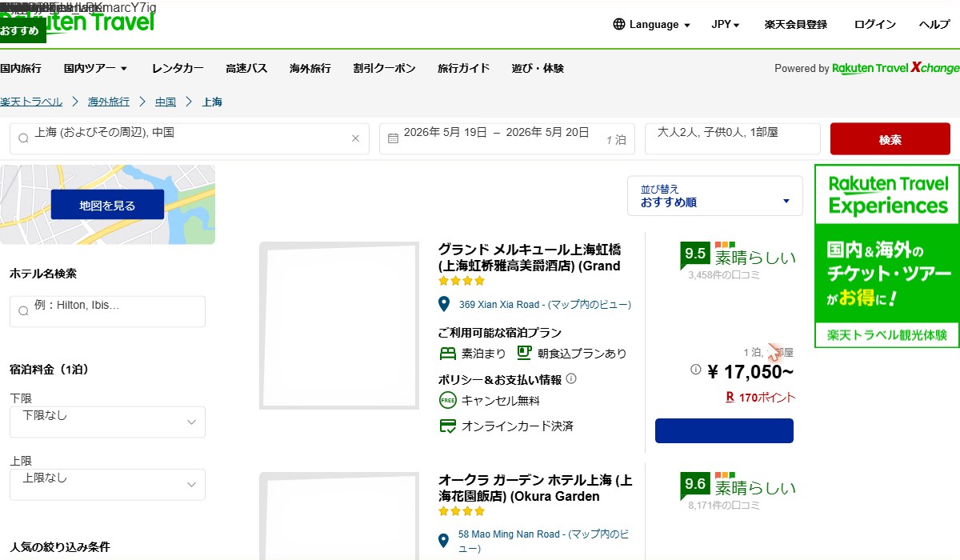Image resolution: width=960 pixels, height=560 pixels.
Task: Click the hotel name search field
Action: point(107,311)
